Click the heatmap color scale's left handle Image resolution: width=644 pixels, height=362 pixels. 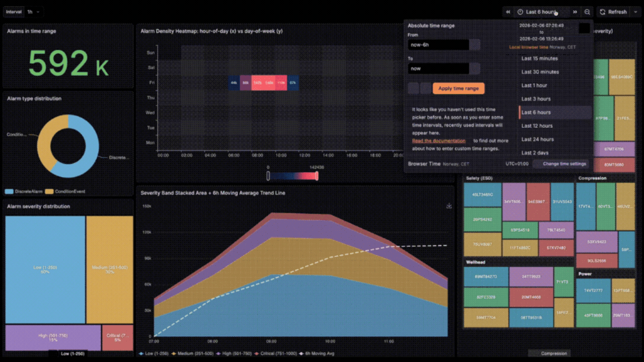point(268,176)
